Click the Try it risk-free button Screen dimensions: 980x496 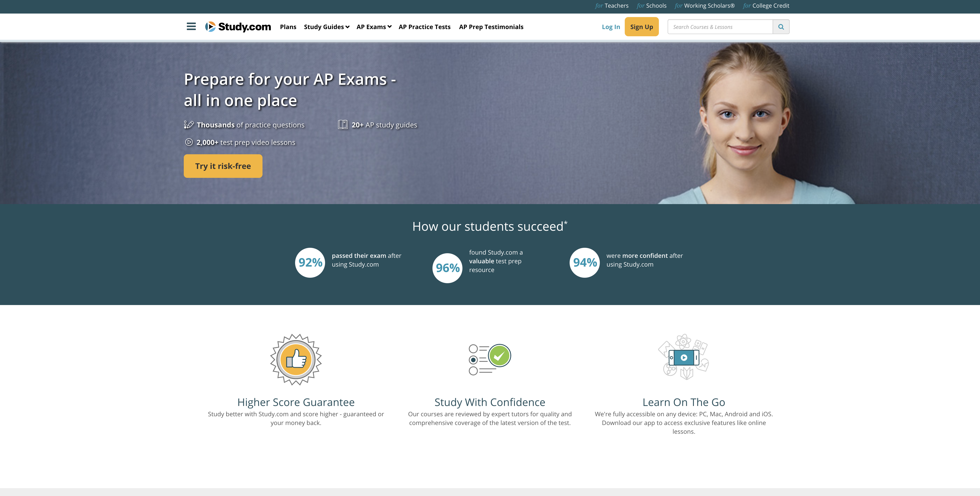pyautogui.click(x=223, y=166)
